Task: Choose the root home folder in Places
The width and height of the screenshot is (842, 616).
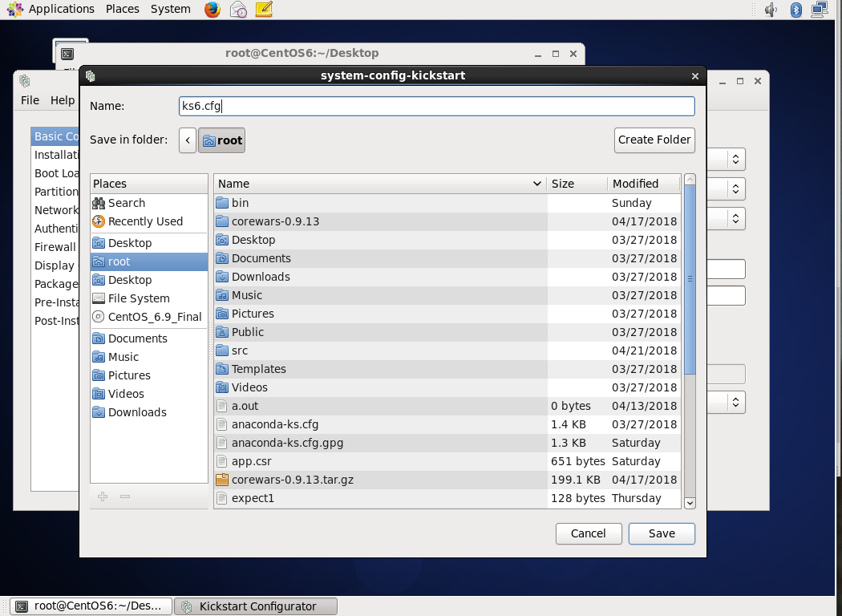Action: (x=148, y=261)
